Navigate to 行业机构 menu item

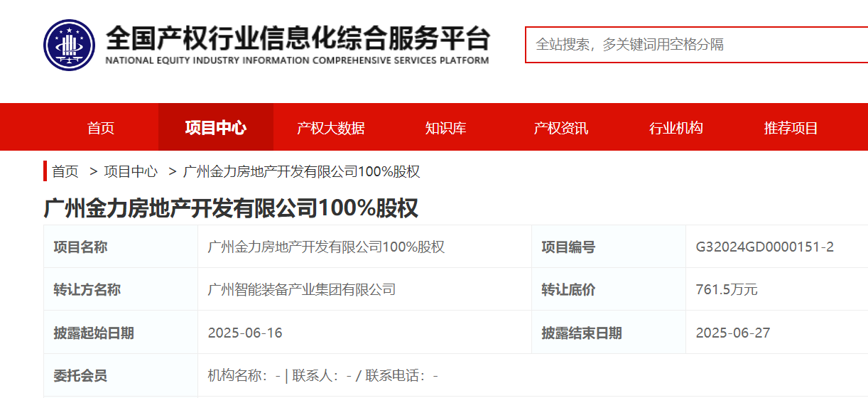676,128
